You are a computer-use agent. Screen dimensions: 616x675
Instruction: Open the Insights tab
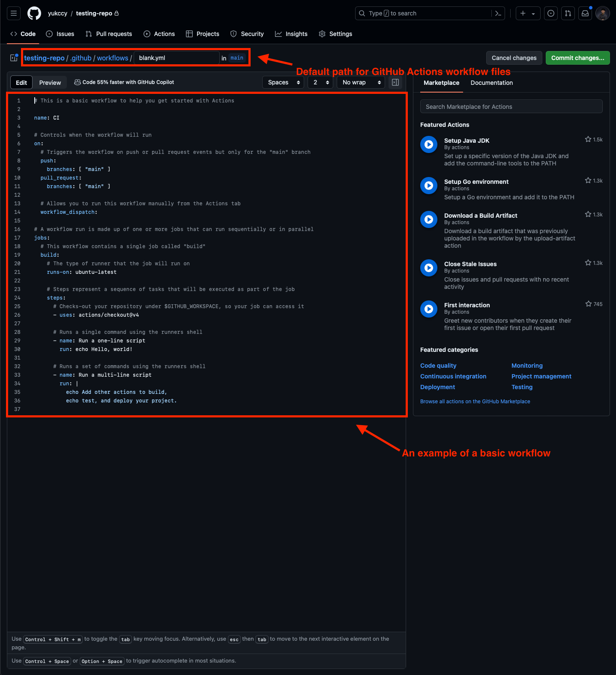click(x=291, y=34)
